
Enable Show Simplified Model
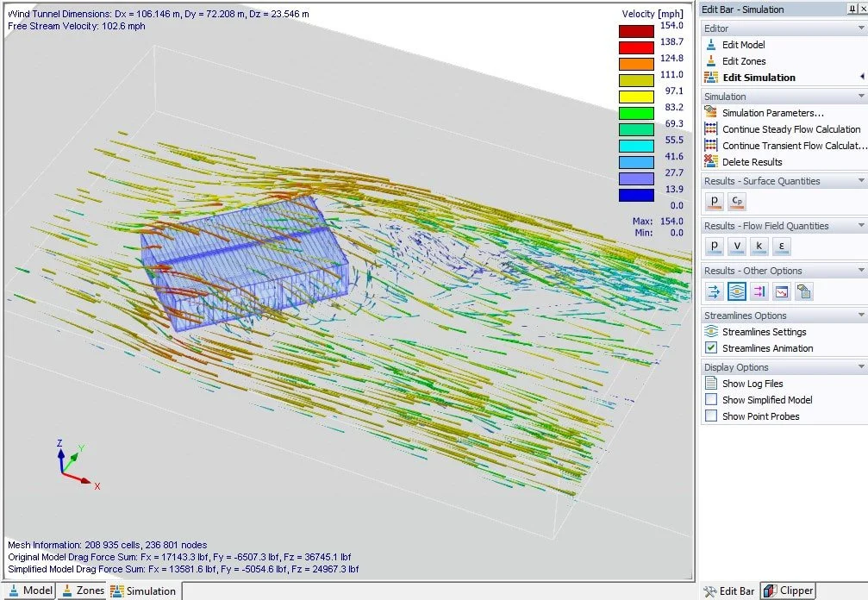pyautogui.click(x=710, y=399)
